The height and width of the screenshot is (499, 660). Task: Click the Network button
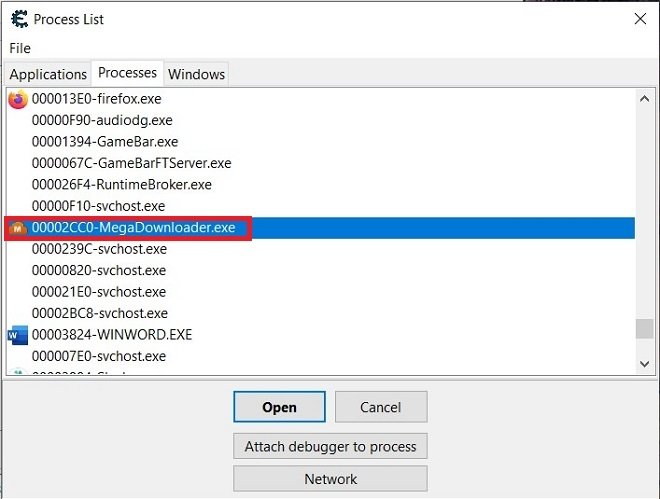(x=330, y=479)
